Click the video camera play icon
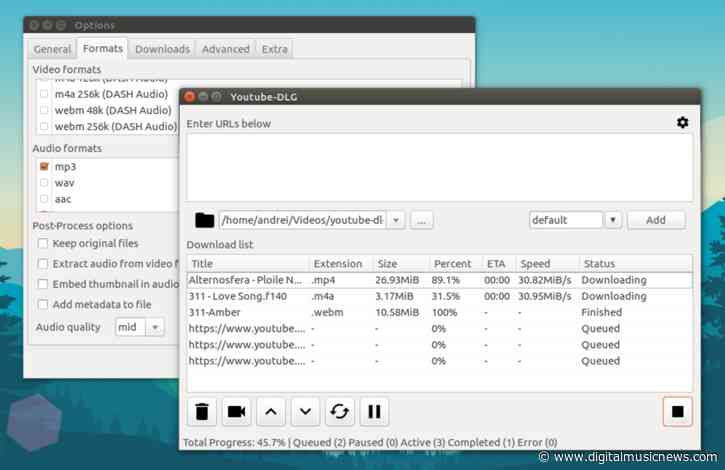 pyautogui.click(x=236, y=411)
